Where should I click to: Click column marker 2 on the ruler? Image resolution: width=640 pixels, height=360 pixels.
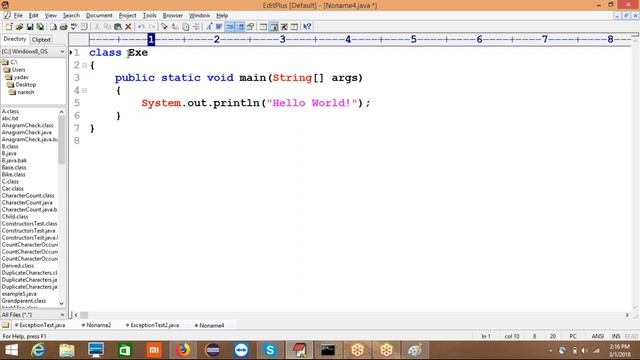(217, 39)
